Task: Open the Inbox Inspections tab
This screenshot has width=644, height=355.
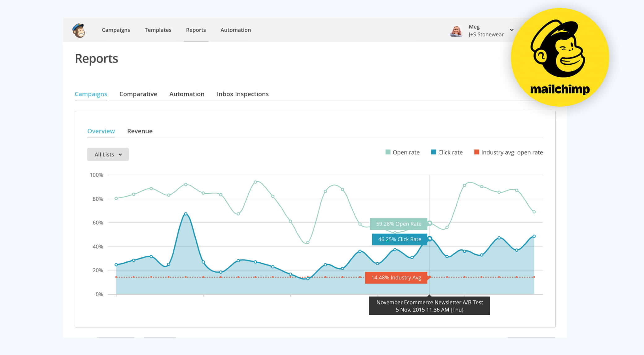Action: tap(242, 94)
